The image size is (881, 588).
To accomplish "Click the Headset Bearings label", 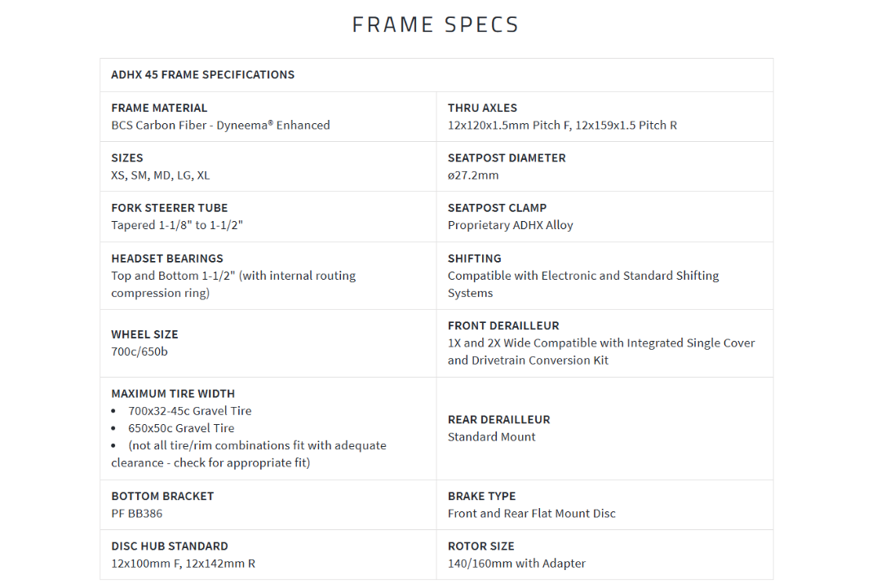I will pyautogui.click(x=167, y=259).
